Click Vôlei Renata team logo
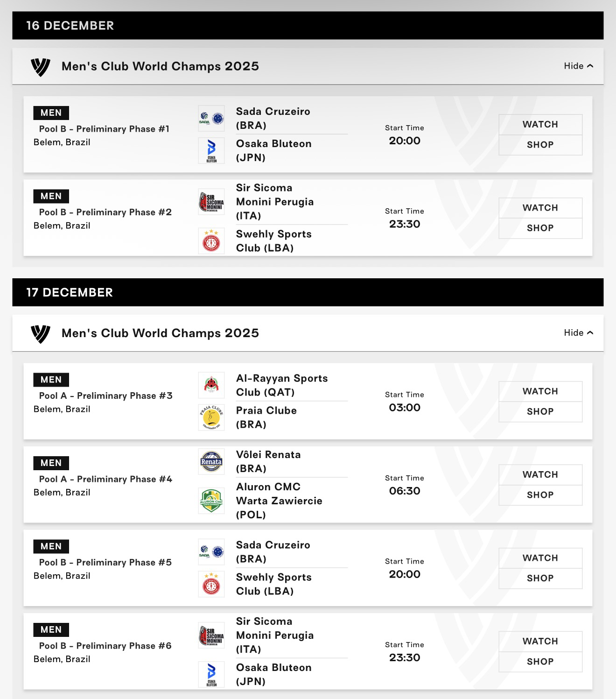Image resolution: width=616 pixels, height=699 pixels. coord(211,461)
